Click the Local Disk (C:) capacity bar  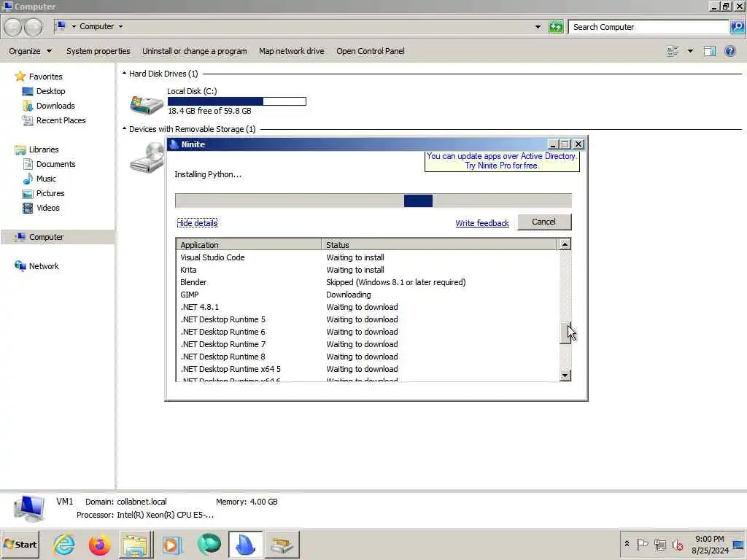pos(237,101)
